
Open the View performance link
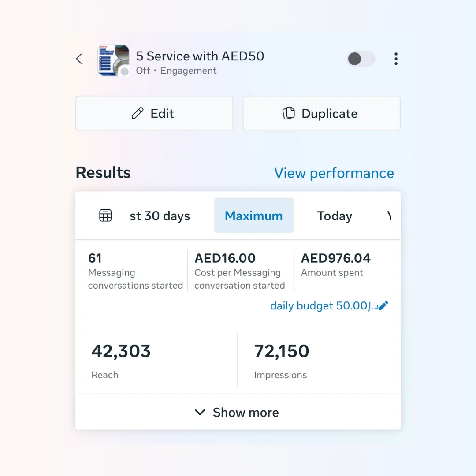(x=334, y=173)
